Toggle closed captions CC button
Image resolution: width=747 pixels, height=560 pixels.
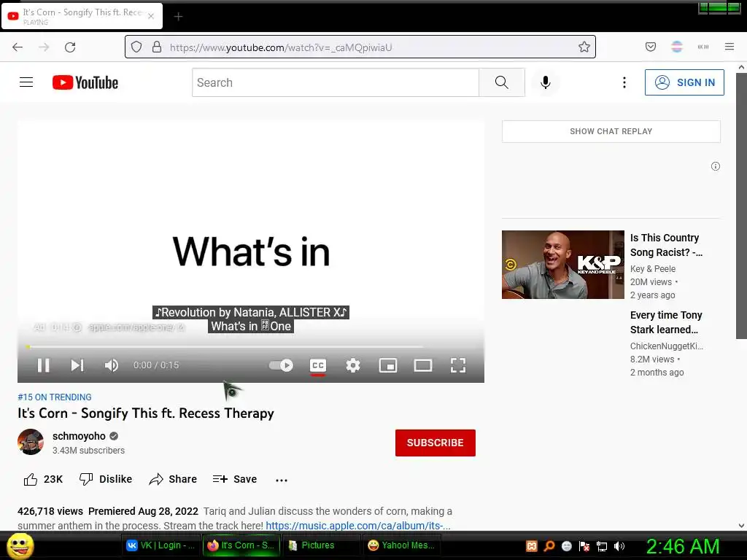pyautogui.click(x=318, y=366)
